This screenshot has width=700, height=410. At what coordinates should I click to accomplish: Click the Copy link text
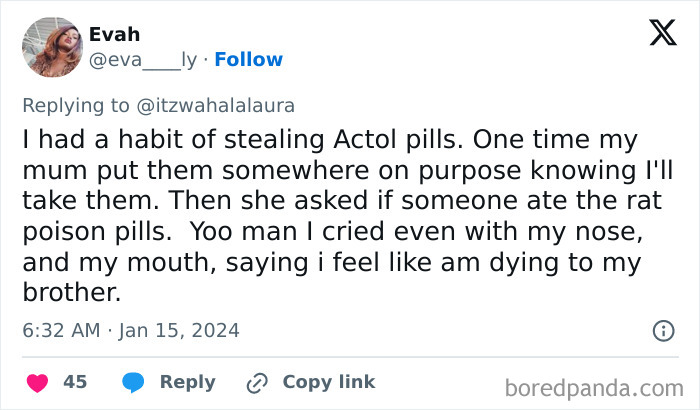[x=329, y=382]
